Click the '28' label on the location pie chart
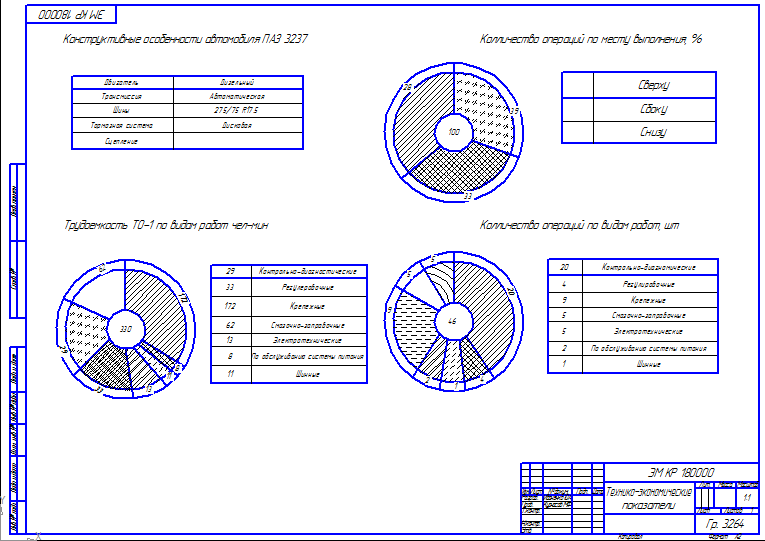The image size is (765, 541). pos(407,87)
